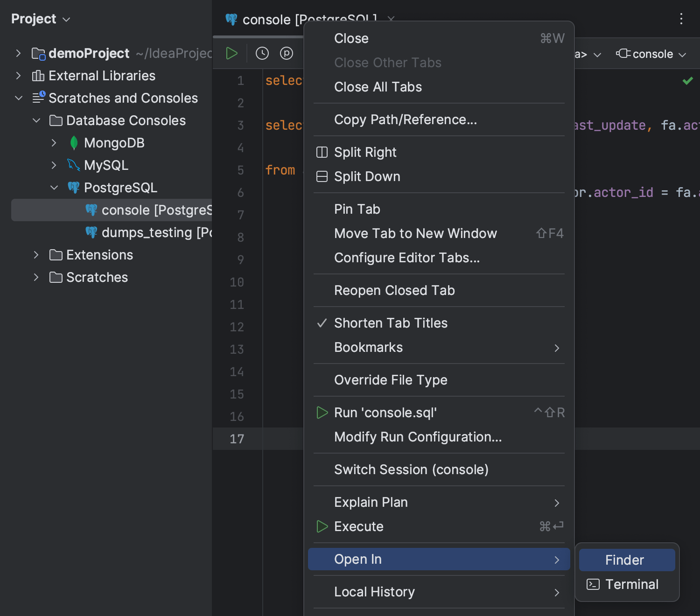Open the editor options kebab menu

pyautogui.click(x=681, y=19)
